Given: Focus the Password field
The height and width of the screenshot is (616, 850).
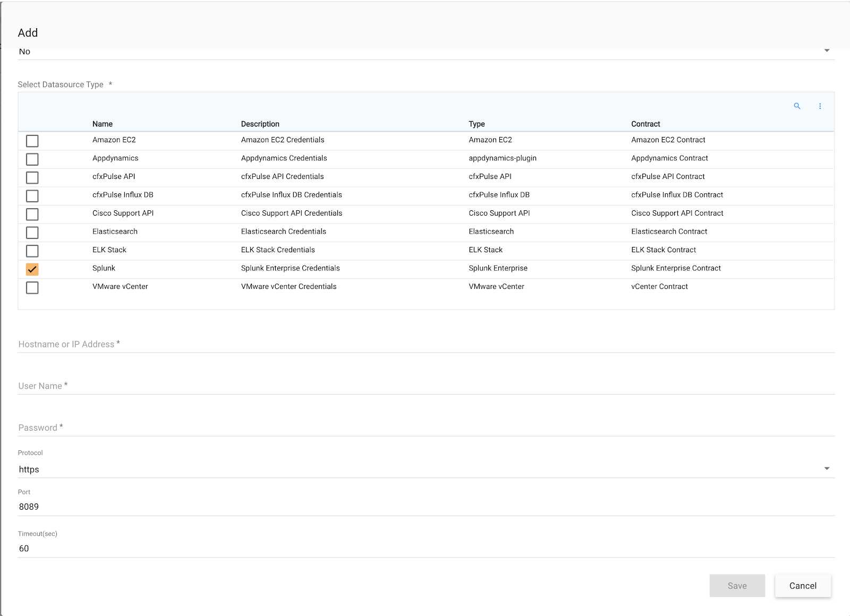Looking at the screenshot, I should pos(426,427).
